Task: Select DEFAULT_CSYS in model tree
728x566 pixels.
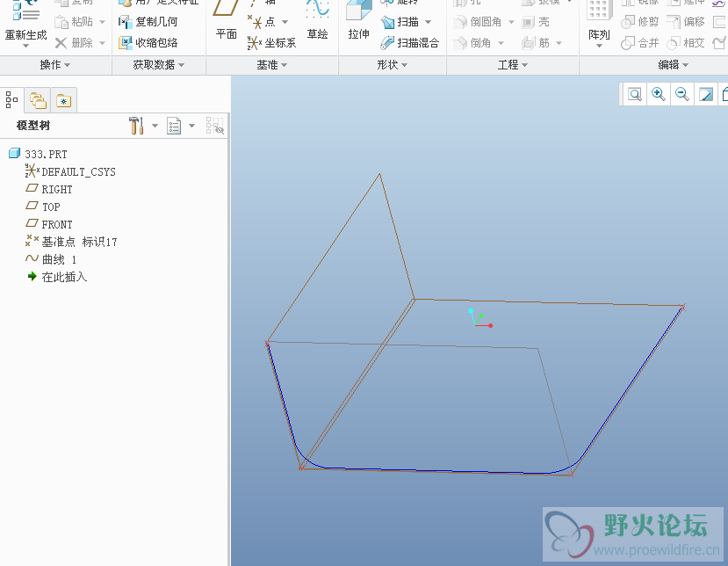Action: pos(70,171)
